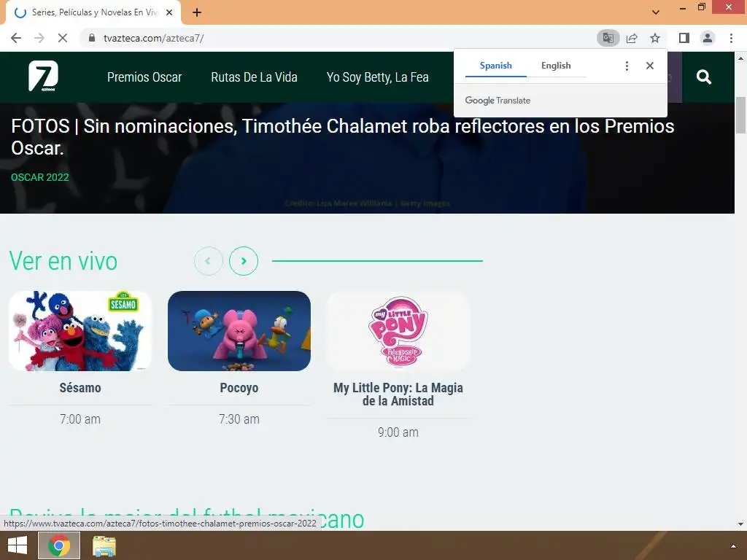Click the OSCAR 2022 category link
Image resolution: width=747 pixels, height=560 pixels.
coord(40,177)
